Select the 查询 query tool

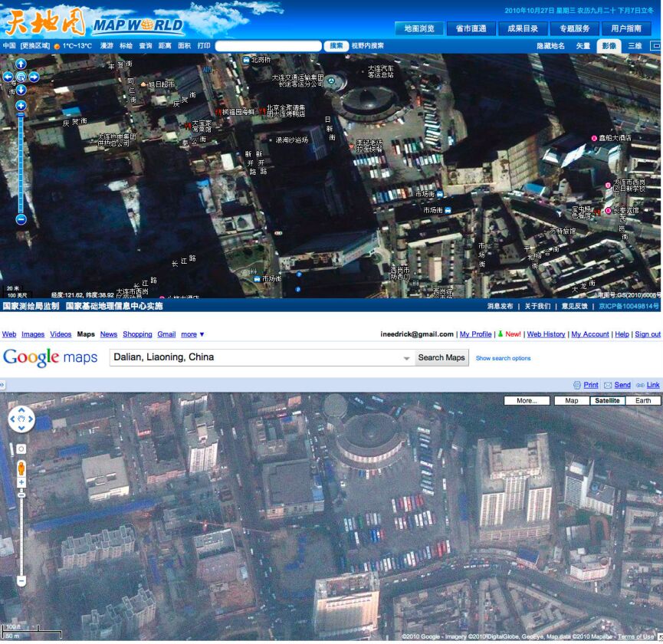(x=146, y=46)
